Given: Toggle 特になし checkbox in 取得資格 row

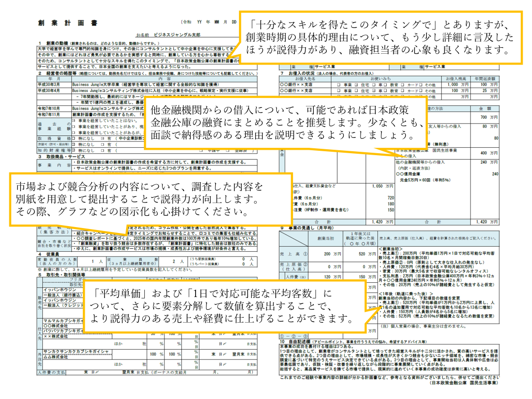Looking at the screenshot, I should [x=74, y=138].
